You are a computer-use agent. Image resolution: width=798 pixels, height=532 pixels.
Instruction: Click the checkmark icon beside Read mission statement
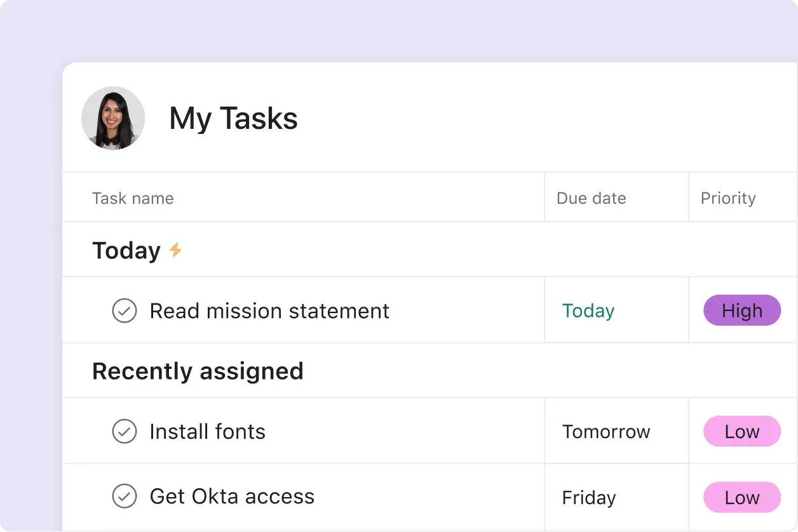point(125,310)
